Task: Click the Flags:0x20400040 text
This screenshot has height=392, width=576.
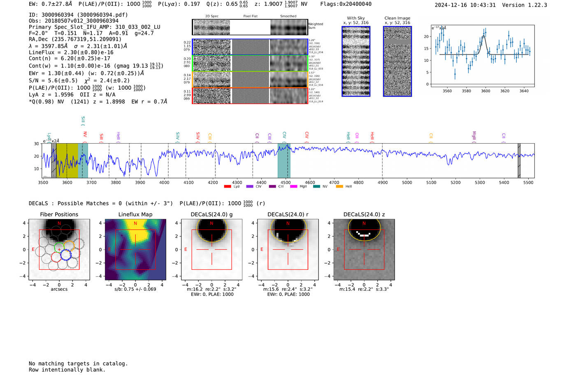Action: point(346,4)
